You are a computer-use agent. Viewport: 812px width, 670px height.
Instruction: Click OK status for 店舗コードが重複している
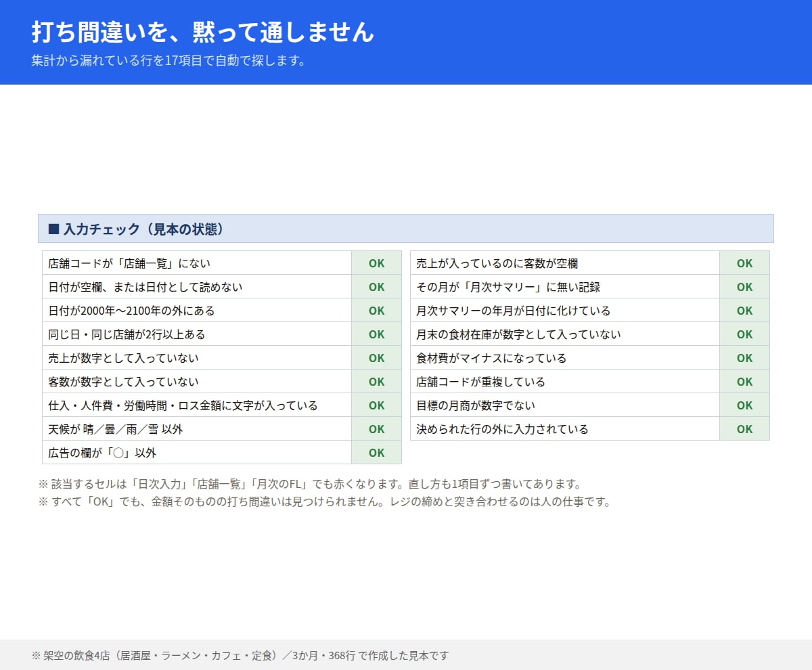point(744,382)
